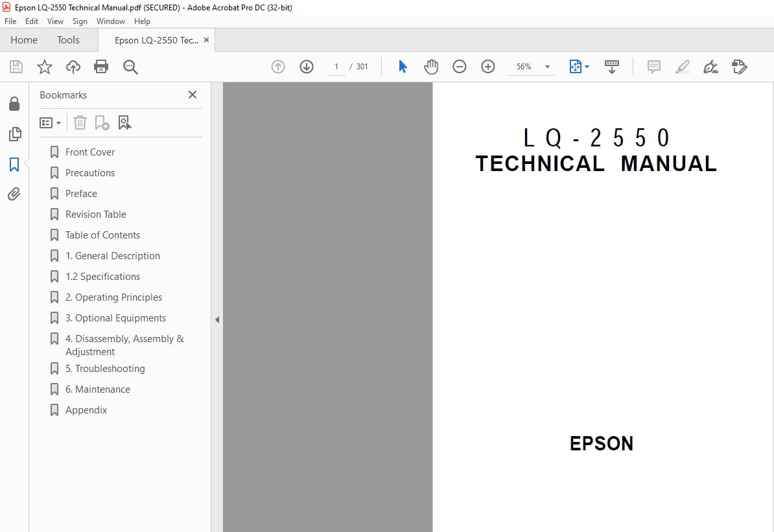
Task: Select the Hand tool for panning
Action: [431, 66]
